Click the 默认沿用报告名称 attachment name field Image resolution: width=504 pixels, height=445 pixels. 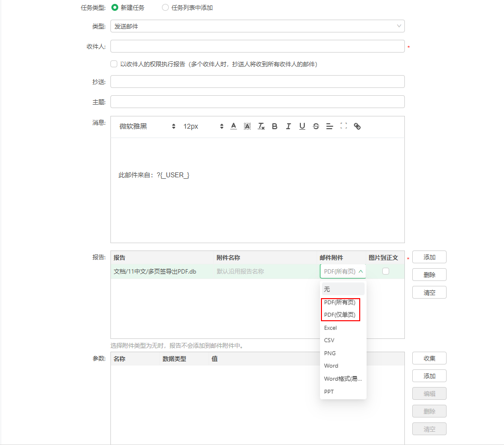click(x=266, y=272)
